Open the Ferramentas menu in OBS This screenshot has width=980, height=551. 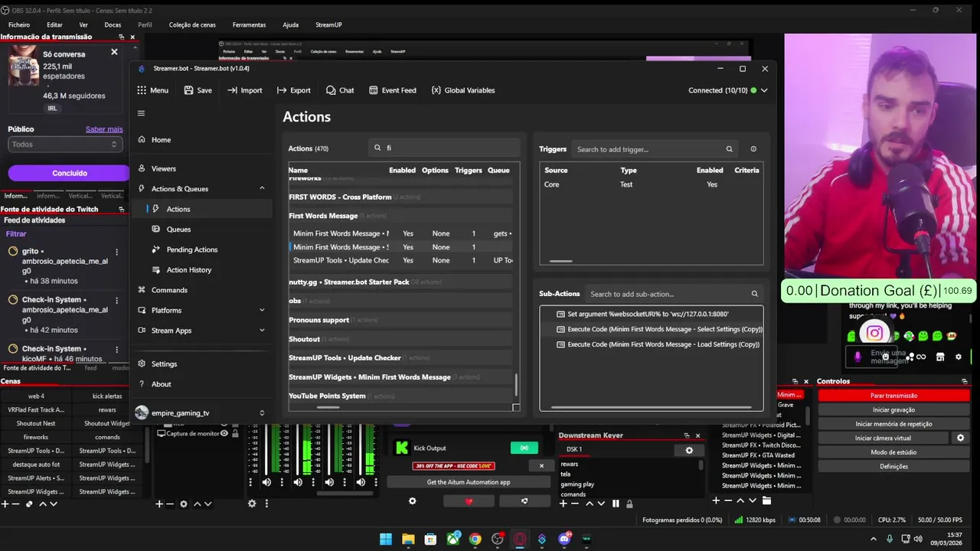[249, 24]
